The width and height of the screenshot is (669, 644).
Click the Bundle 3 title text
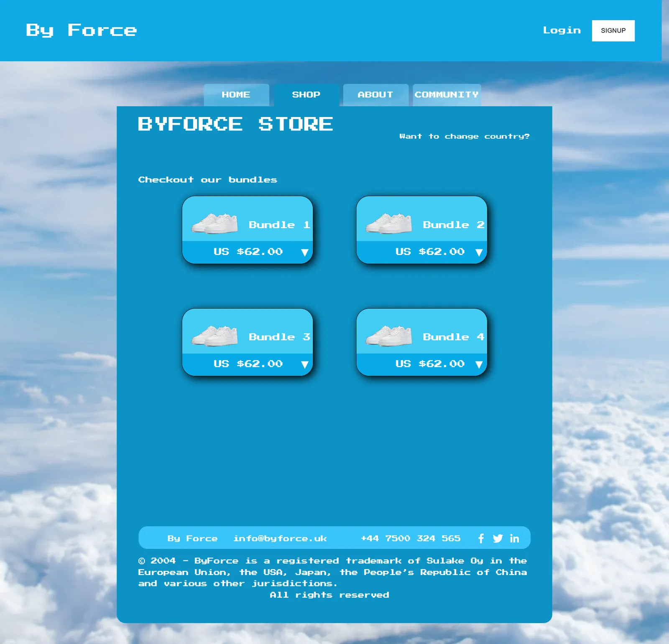coord(279,337)
